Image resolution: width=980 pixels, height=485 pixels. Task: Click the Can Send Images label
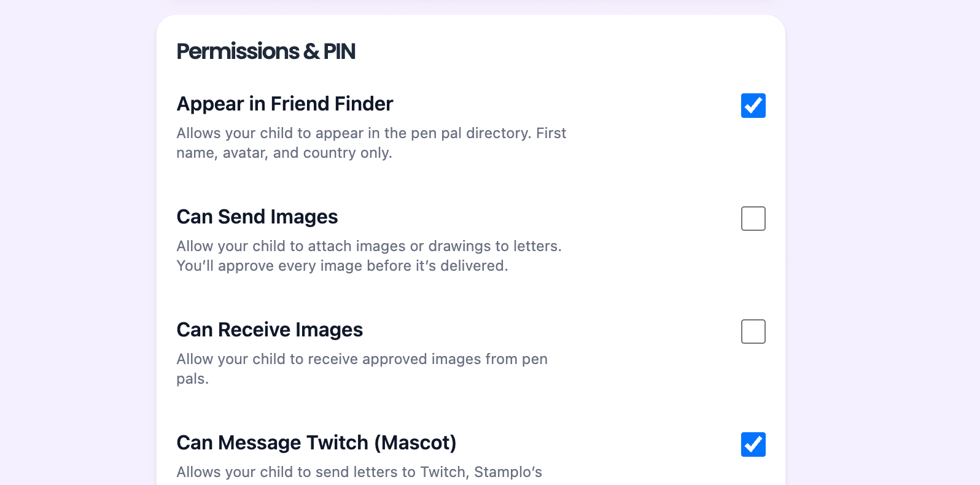coord(257,217)
